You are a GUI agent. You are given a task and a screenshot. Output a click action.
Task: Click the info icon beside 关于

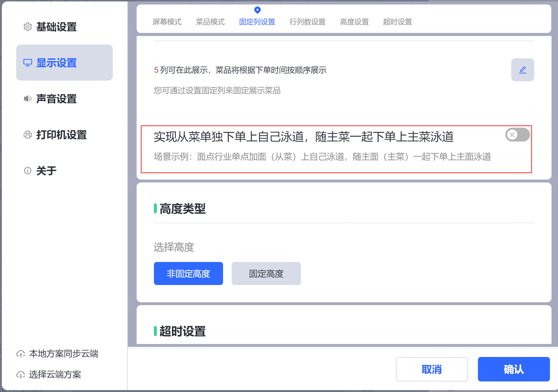click(27, 171)
